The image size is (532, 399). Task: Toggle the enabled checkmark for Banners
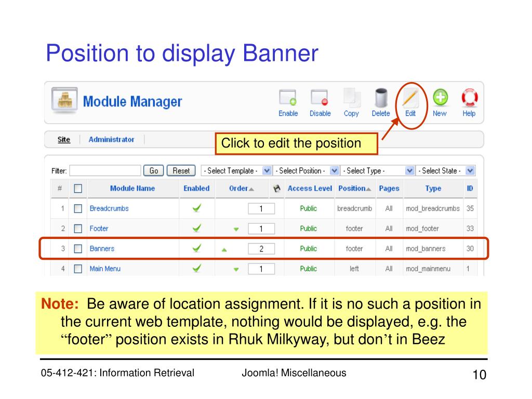coord(196,248)
